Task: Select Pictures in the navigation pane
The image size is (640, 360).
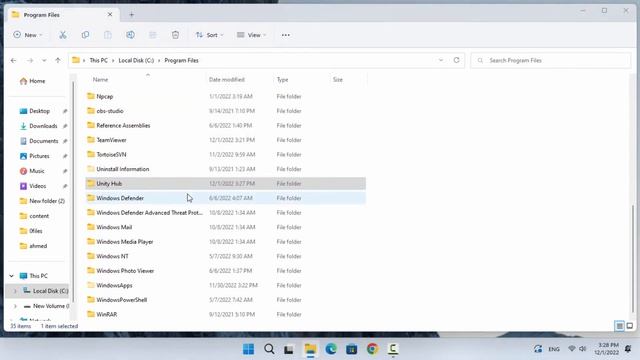Action: pos(39,156)
